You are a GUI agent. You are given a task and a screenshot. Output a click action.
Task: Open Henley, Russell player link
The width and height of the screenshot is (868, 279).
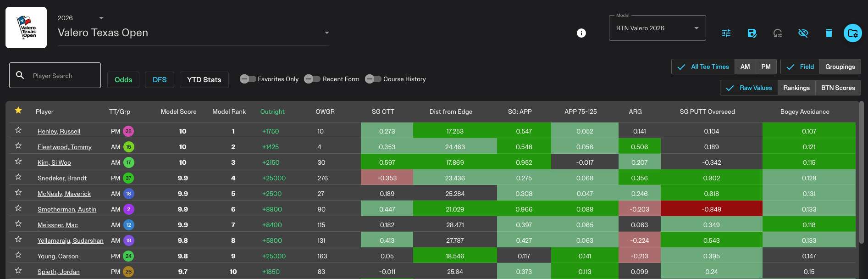(59, 131)
